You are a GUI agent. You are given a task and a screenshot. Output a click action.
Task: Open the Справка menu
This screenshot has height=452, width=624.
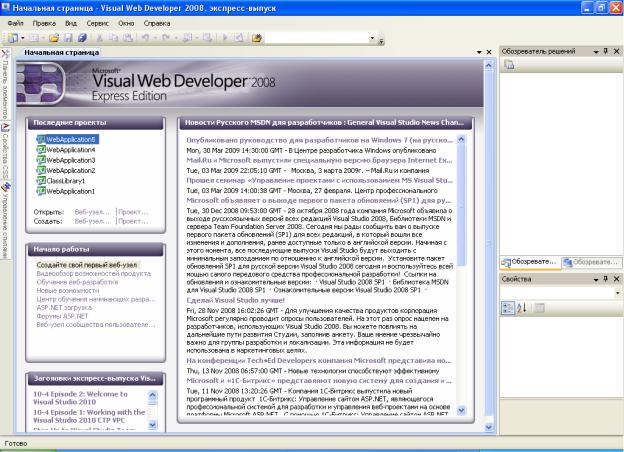point(157,23)
